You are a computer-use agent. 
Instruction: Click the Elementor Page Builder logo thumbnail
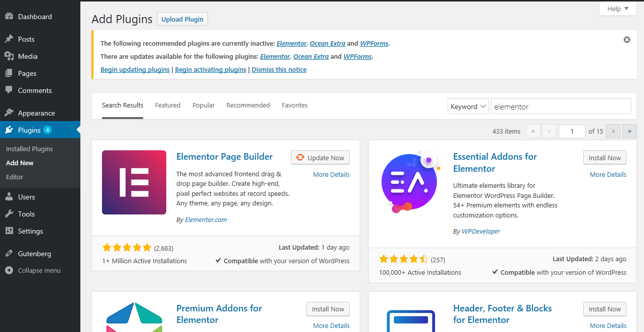[x=134, y=182]
